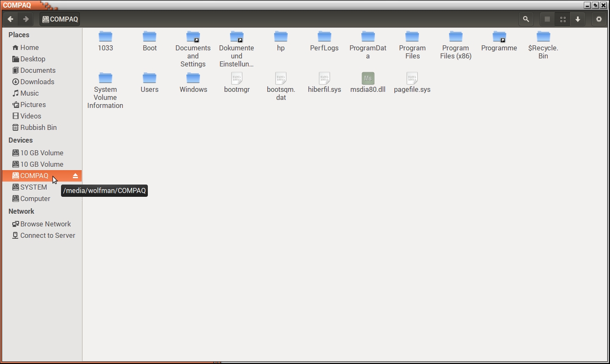Select the Users folder icon

[x=150, y=78]
